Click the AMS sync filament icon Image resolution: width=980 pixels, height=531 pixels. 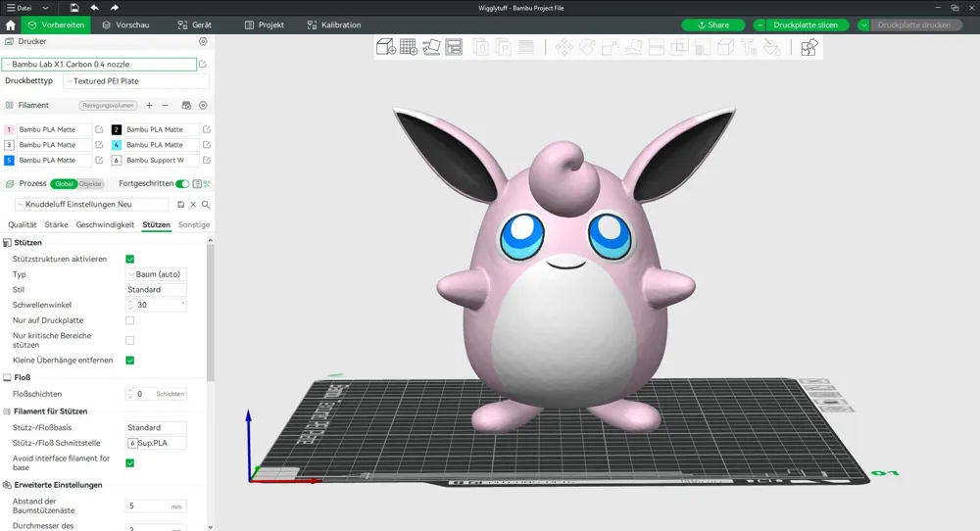tap(186, 106)
